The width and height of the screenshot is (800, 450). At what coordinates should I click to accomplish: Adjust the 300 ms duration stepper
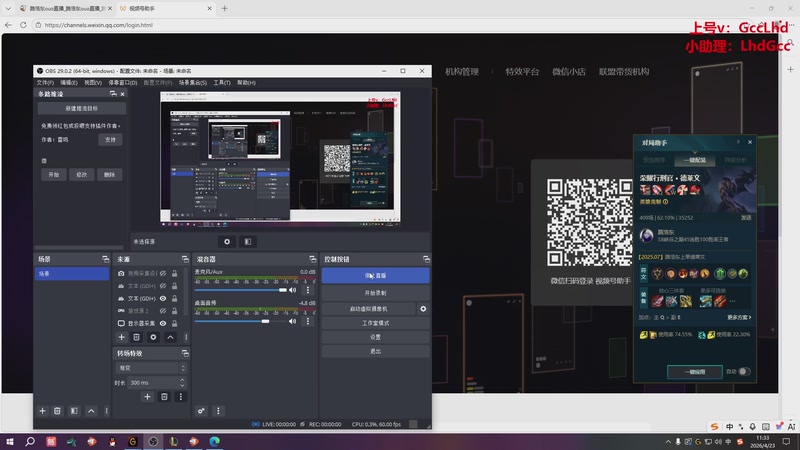[182, 382]
